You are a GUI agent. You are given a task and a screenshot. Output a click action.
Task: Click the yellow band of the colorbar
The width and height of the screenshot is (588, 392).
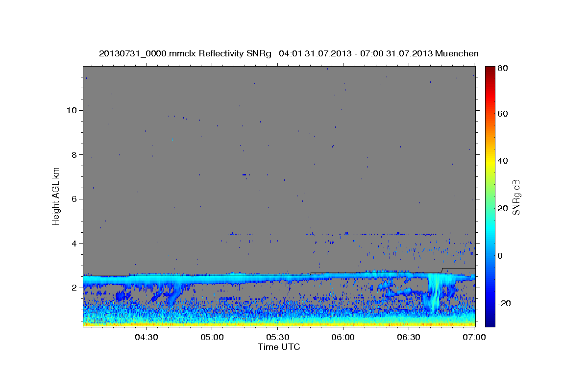[x=490, y=161]
